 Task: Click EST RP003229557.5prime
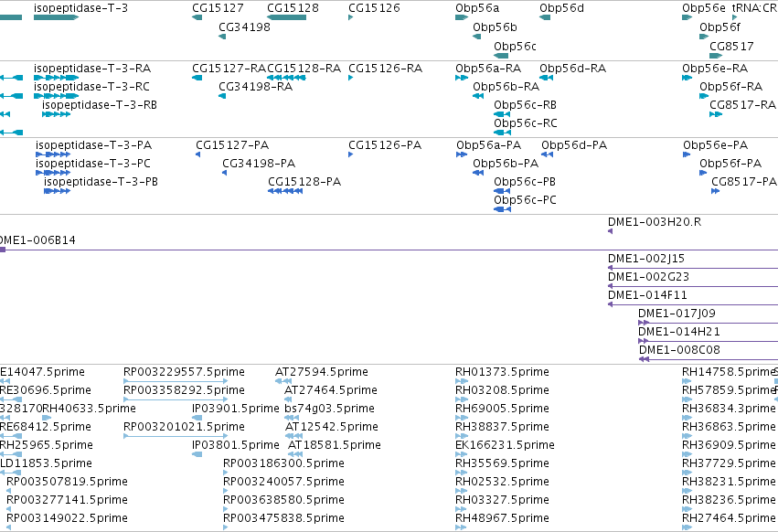184,372
